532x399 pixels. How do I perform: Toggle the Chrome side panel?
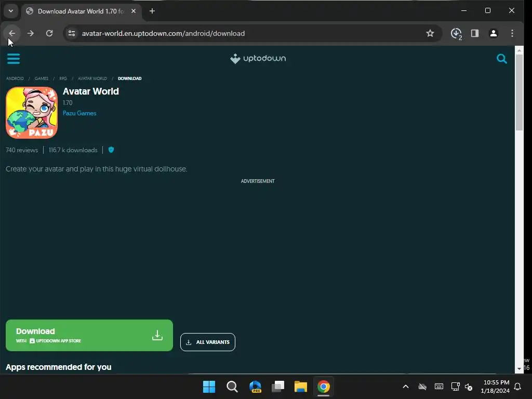click(475, 33)
